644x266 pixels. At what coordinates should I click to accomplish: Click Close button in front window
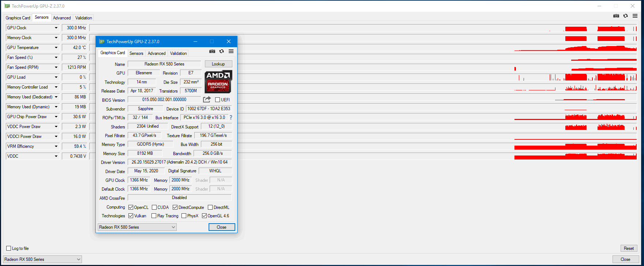[x=222, y=227]
